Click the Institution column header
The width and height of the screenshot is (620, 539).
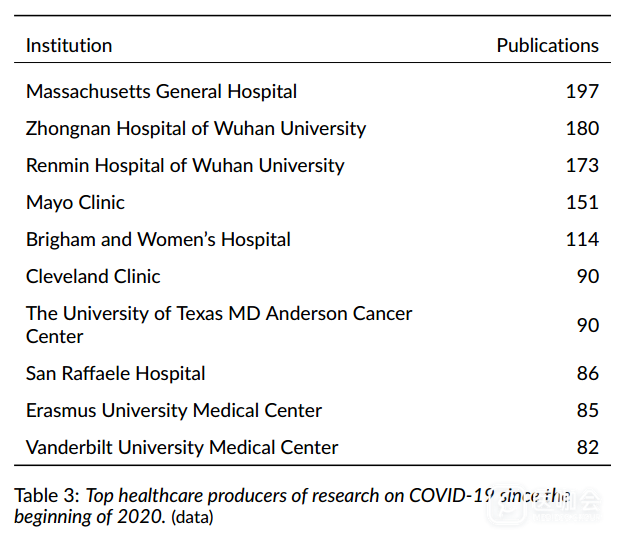69,45
